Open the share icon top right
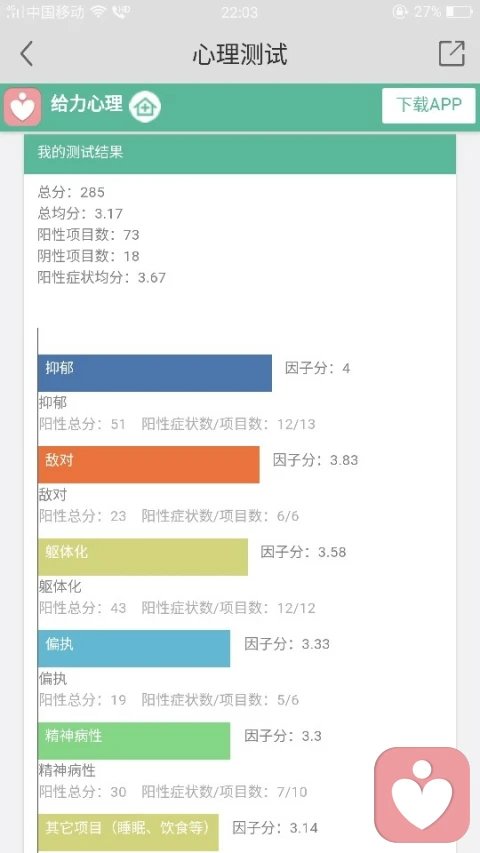 pos(452,53)
